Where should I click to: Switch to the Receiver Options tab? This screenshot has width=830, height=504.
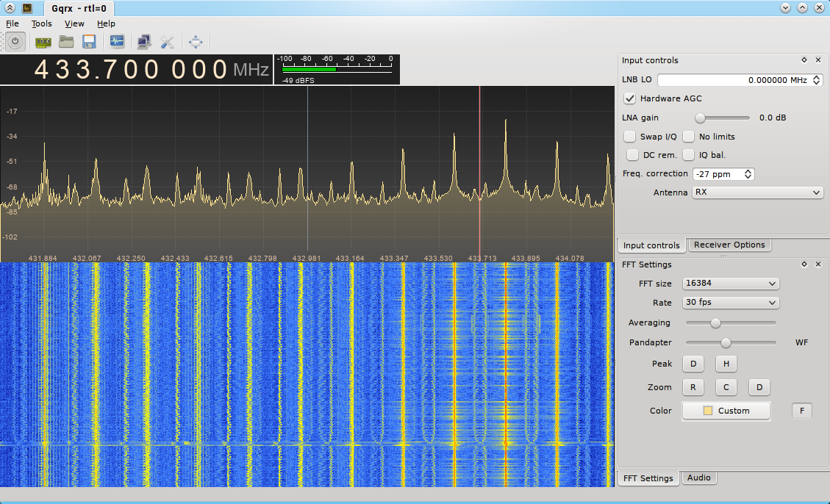coord(729,245)
